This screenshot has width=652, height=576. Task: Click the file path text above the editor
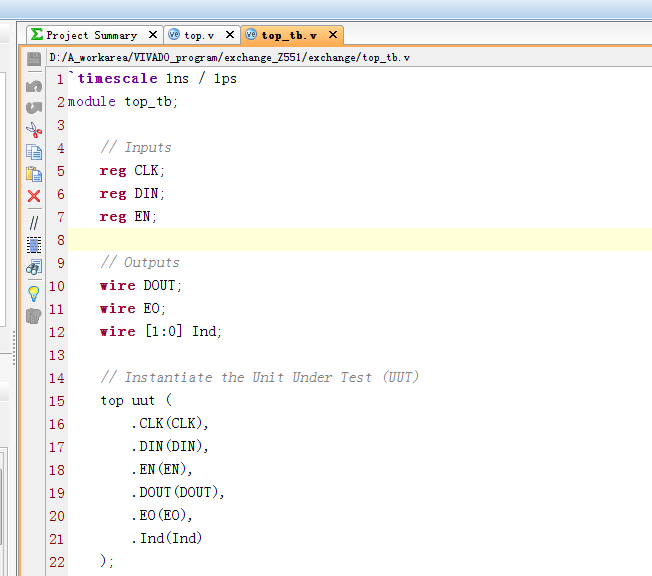point(230,58)
